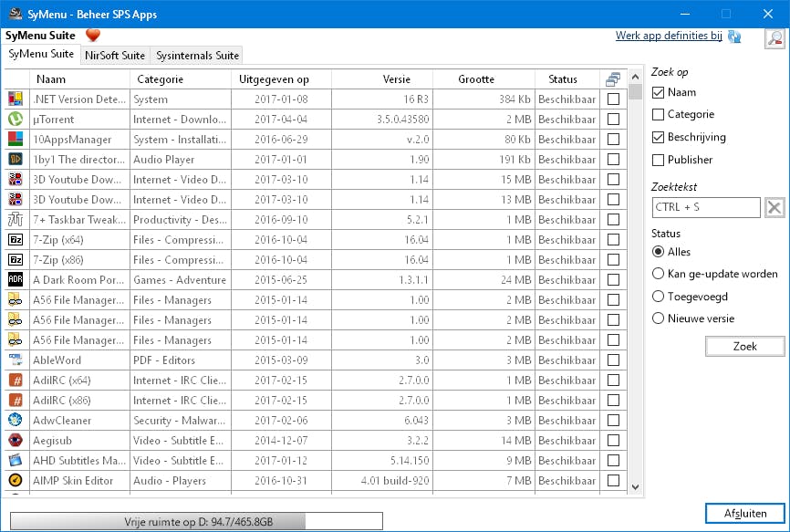Click the scrollbar up arrow

(x=635, y=77)
